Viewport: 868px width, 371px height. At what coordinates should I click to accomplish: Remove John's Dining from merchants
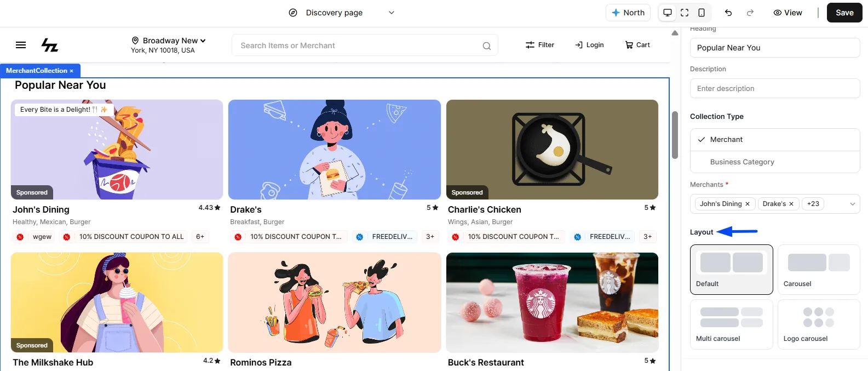click(x=748, y=204)
